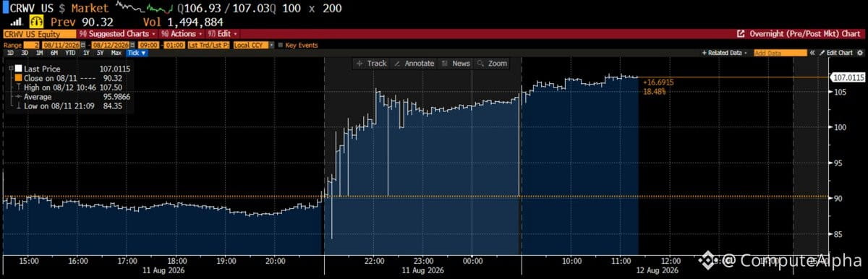Select the 1M range tab
The image size is (868, 279).
point(40,53)
